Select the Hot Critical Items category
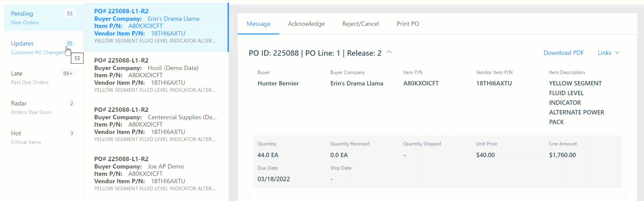This screenshot has height=201, width=644. pyautogui.click(x=44, y=137)
